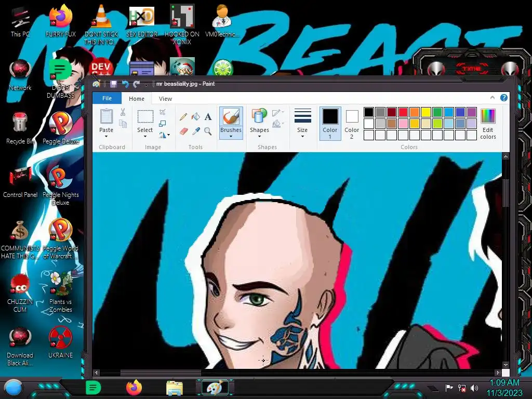Click the volume speaker tray icon

(474, 388)
